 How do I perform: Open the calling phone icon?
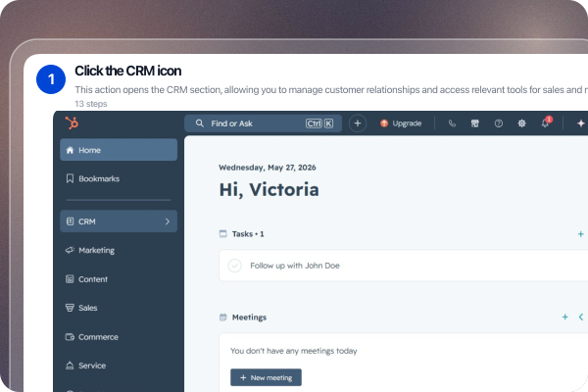[452, 123]
